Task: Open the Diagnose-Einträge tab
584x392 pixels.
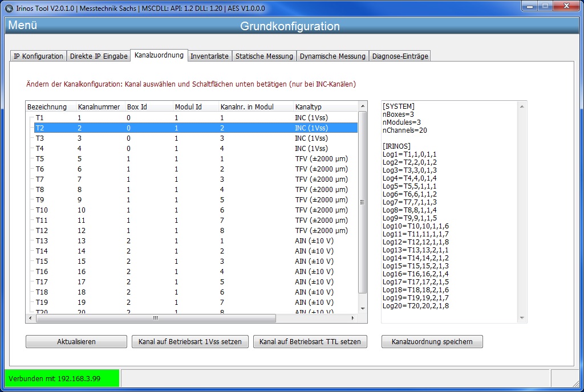Action: click(400, 56)
